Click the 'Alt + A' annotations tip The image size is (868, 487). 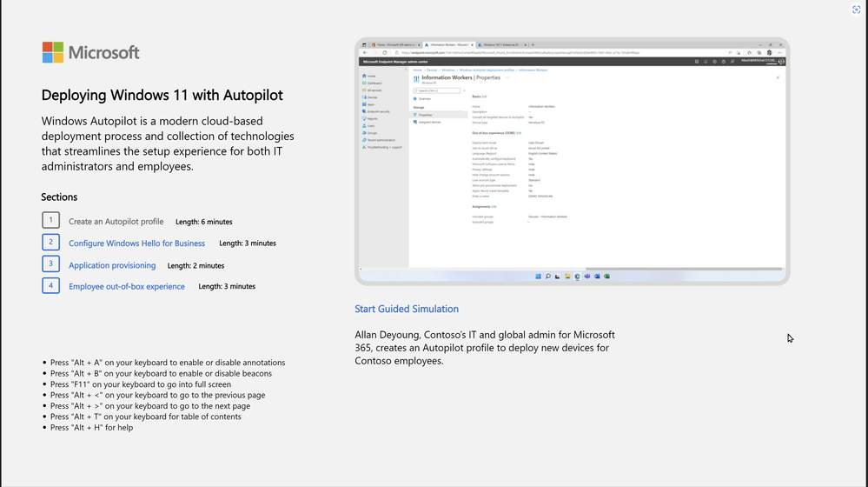tap(168, 363)
